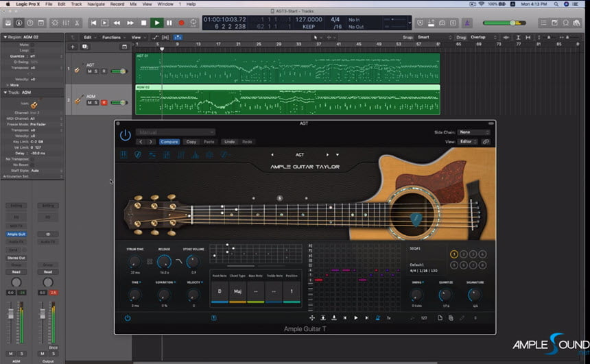
Task: Toggle the plugin power bypass button
Action: (x=126, y=135)
